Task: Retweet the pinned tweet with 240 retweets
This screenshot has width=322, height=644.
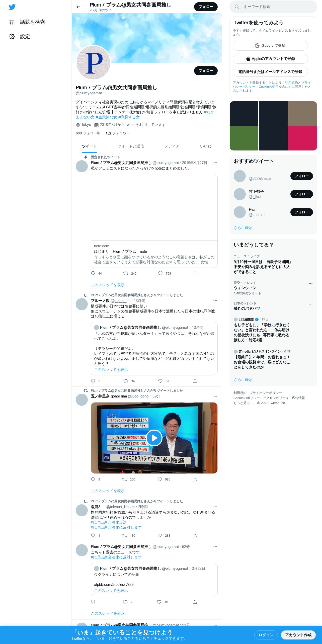Action: [126, 273]
